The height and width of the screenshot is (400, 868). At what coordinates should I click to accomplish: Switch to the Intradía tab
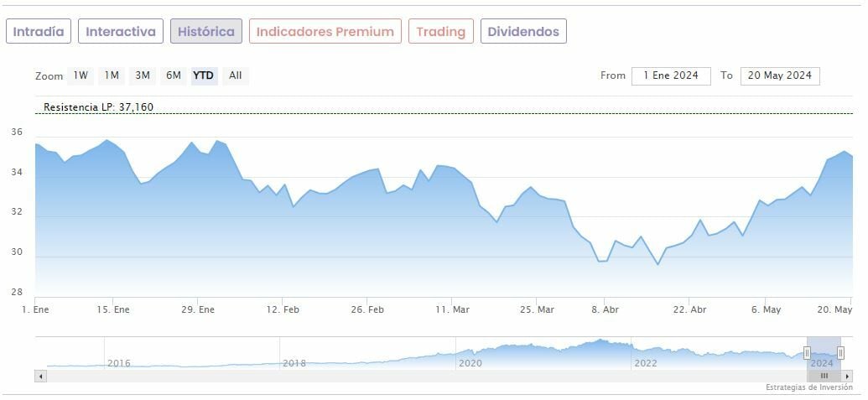coord(39,32)
